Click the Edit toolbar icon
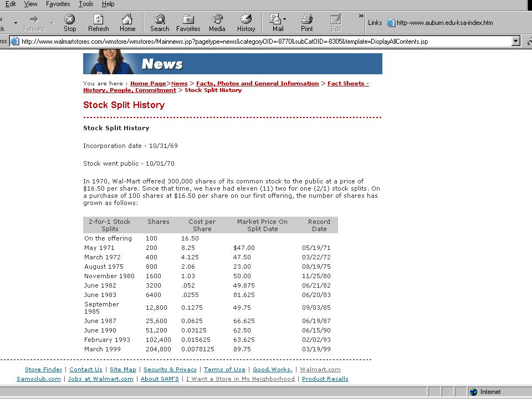532x399 pixels. 336,19
